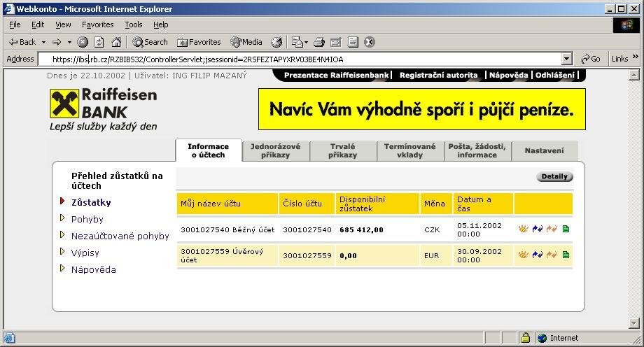This screenshot has height=347, width=644.
Task: Expand Links toolbar chevron
Action: [636, 57]
